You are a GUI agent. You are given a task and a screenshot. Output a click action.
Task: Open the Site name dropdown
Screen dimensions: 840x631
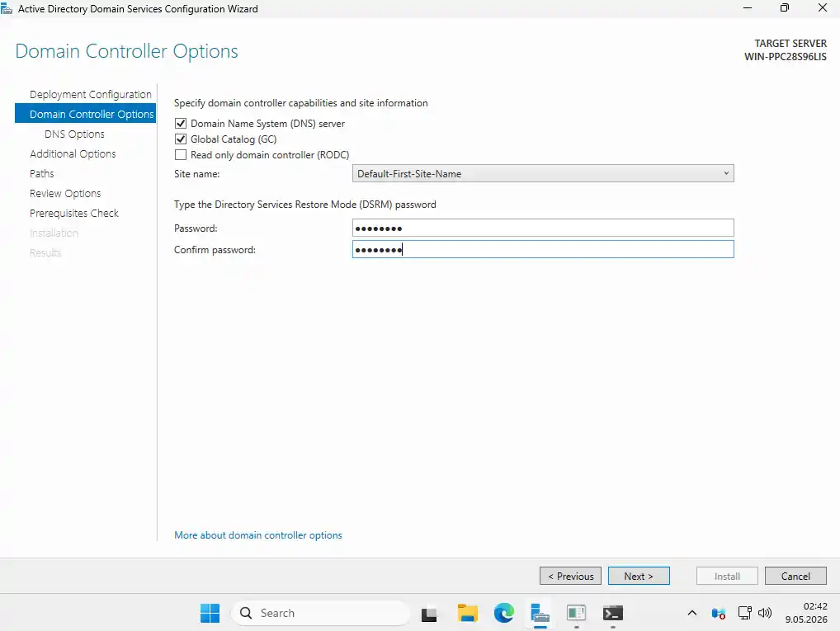543,173
